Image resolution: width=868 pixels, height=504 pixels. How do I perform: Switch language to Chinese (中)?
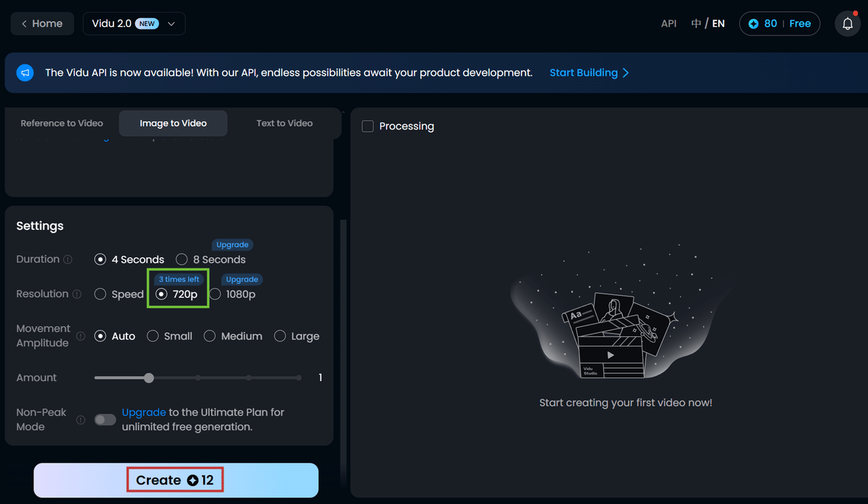[x=696, y=24]
